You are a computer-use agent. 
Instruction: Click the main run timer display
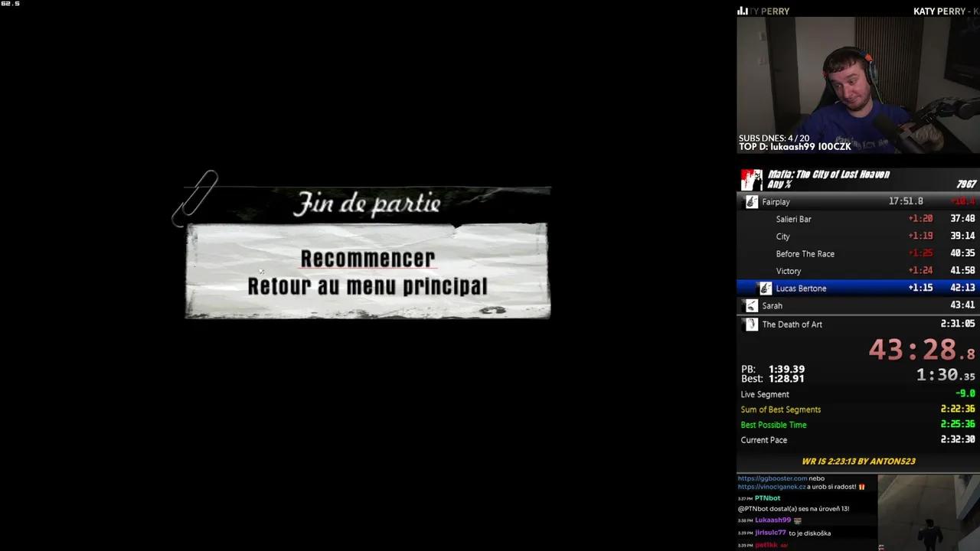922,350
